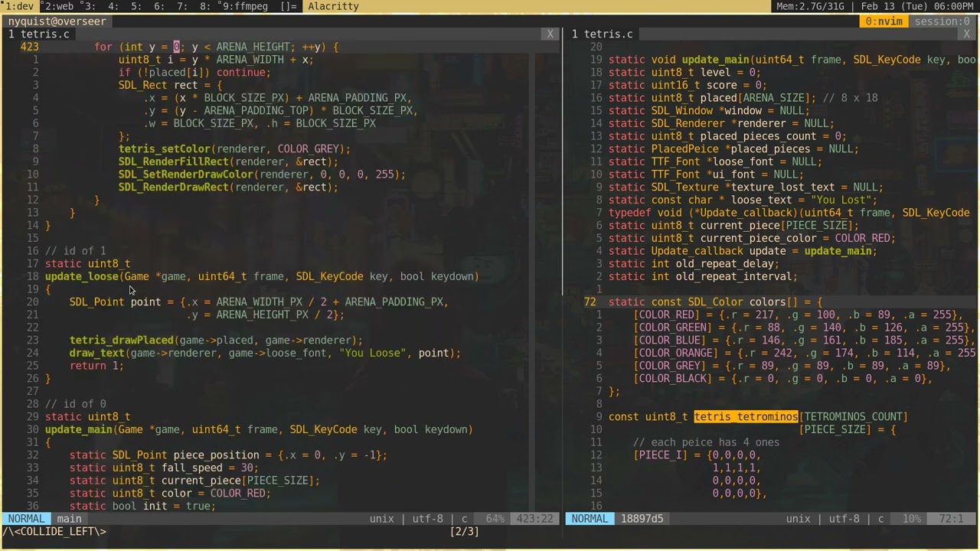980x551 pixels.
Task: Click the '// 8 x 18' comment
Action: 851,98
